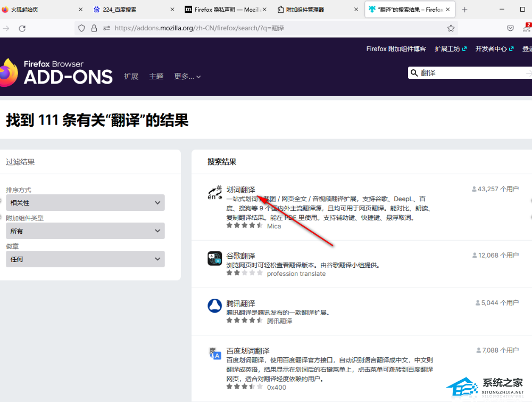Screen dimensions: 532x402
Task: Close the 附加组件管理器 tab
Action: [x=356, y=10]
